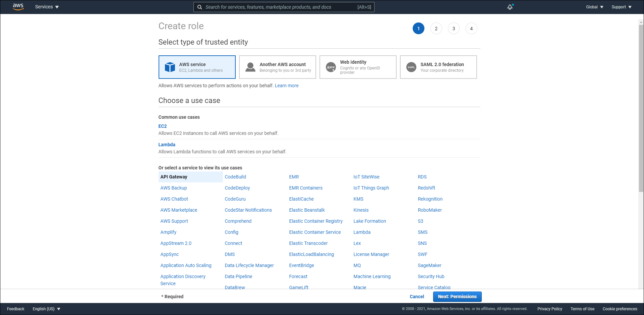Select Lake Formation service
This screenshot has width=644, height=315.
(x=370, y=221)
